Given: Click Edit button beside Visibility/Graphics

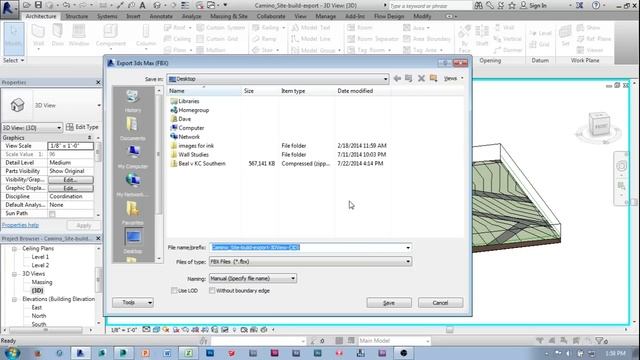Looking at the screenshot, I should tap(70, 180).
